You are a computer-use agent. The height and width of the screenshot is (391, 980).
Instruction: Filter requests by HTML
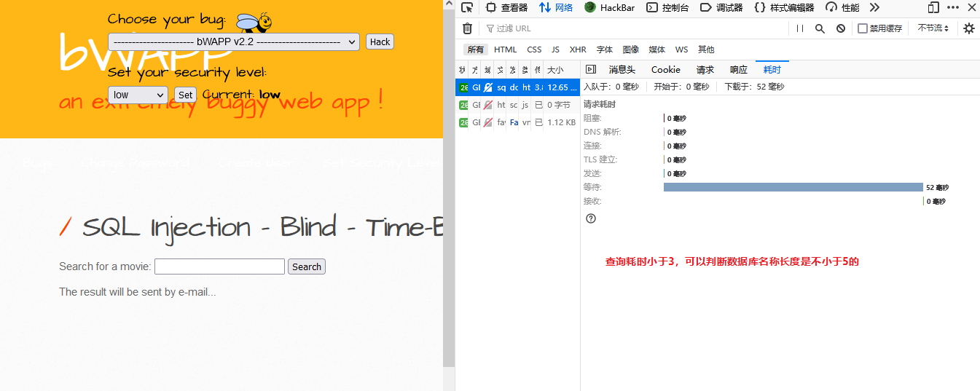click(x=505, y=50)
